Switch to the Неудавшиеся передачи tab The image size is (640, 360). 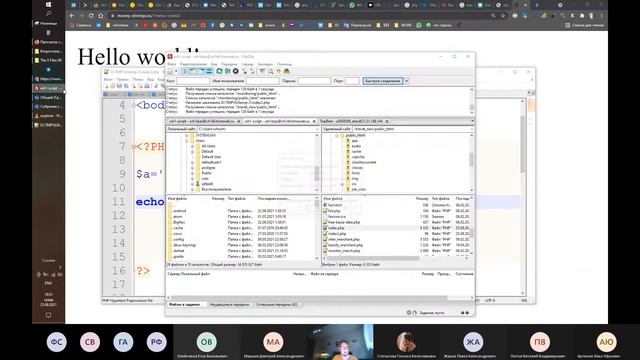pos(229,304)
